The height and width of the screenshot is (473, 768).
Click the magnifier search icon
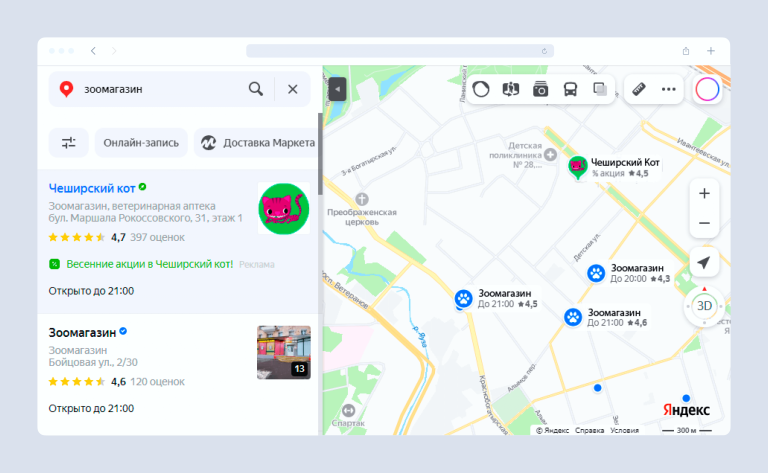(256, 89)
